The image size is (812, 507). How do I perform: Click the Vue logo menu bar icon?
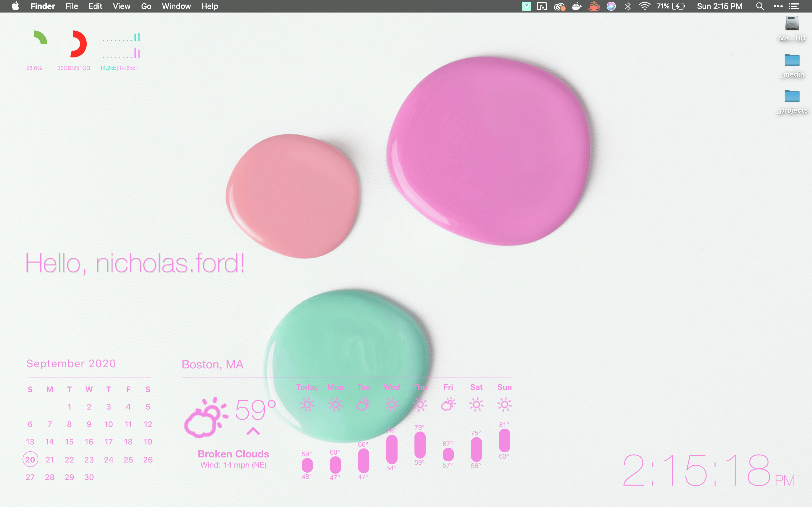tap(526, 6)
